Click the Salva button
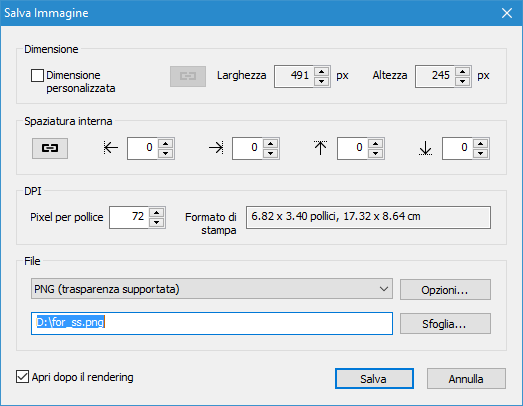This screenshot has width=523, height=406. [374, 379]
